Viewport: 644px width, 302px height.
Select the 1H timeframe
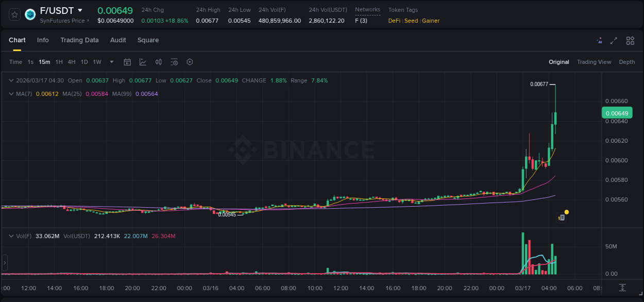point(59,62)
